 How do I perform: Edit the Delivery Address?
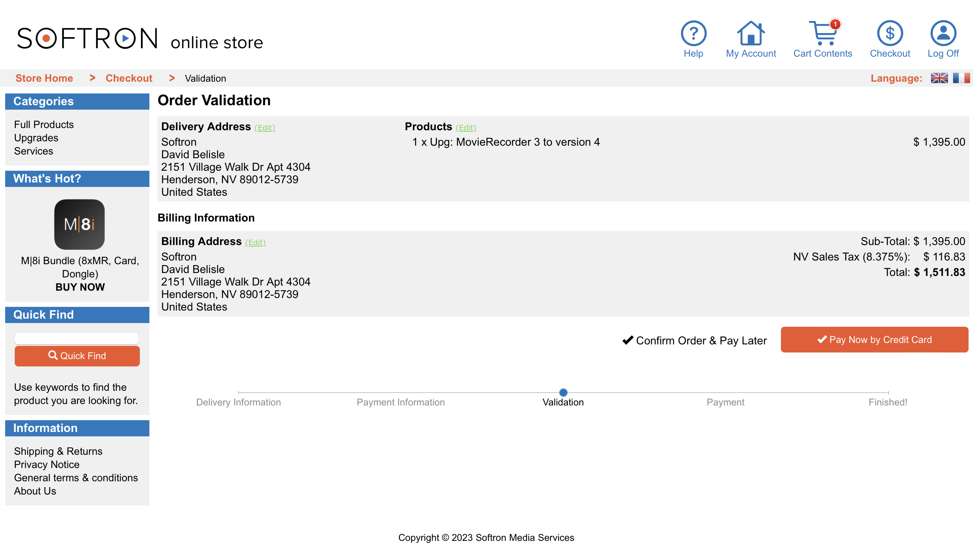[265, 128]
